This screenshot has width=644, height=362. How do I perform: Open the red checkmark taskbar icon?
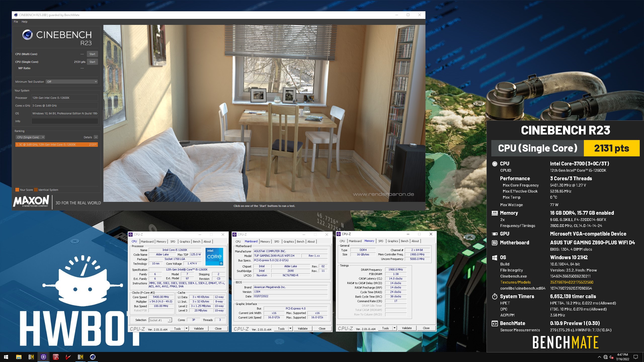[68, 357]
